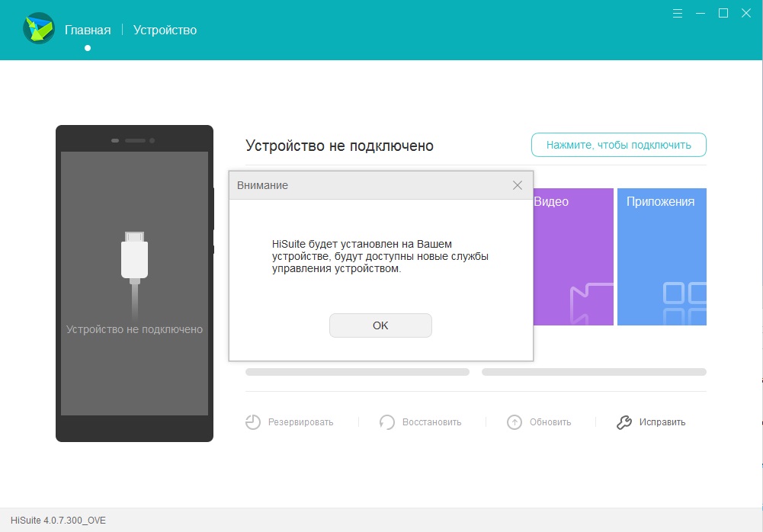The width and height of the screenshot is (763, 532).
Task: Open the Главная tab
Action: (x=88, y=30)
